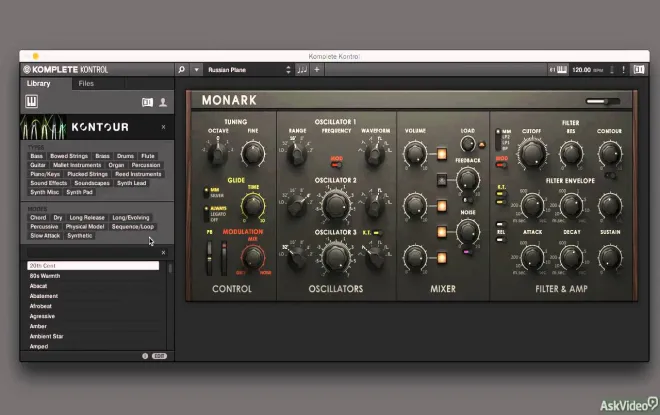Toggle the Oscillator 1 mixer on button
Screen dimensions: 660x415
pyautogui.click(x=442, y=154)
